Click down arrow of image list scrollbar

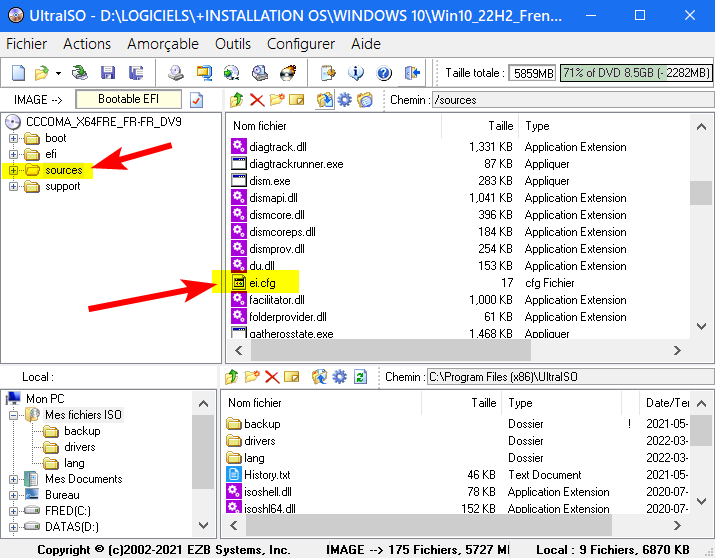pos(701,326)
